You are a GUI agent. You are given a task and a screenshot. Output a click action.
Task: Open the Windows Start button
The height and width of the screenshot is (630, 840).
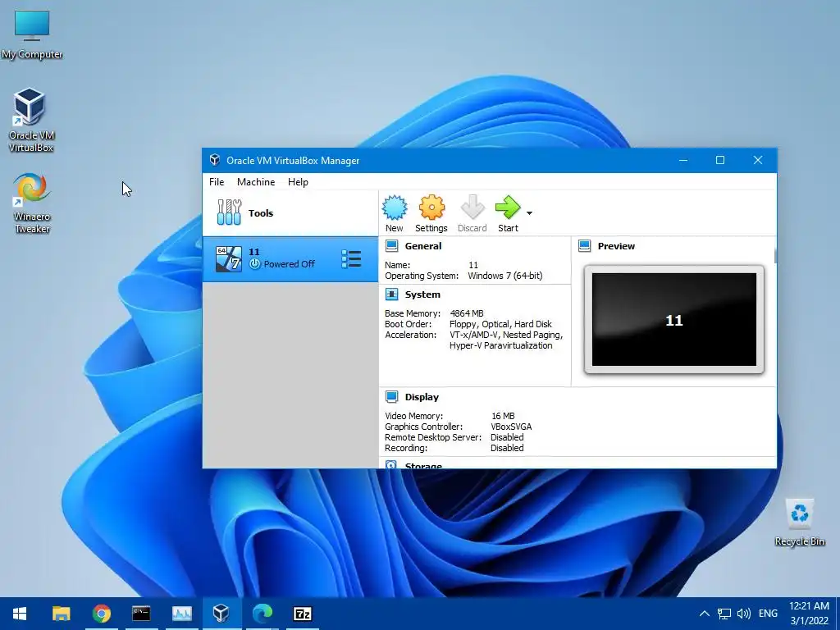[20, 614]
